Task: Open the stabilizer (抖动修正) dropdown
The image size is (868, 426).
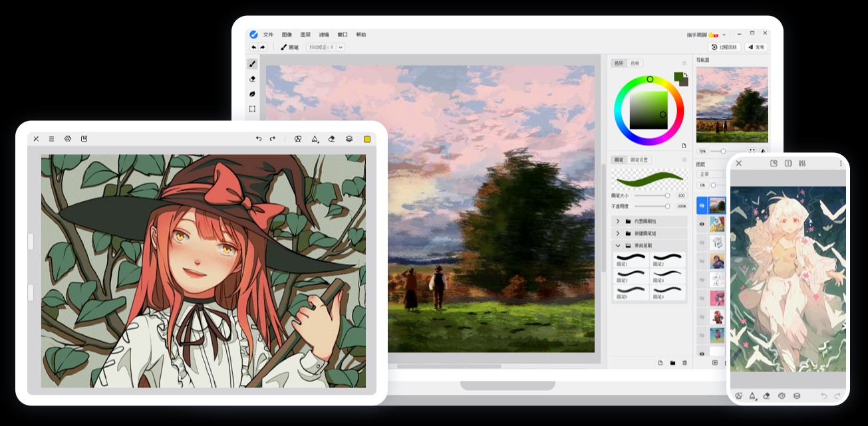Action: (341, 47)
